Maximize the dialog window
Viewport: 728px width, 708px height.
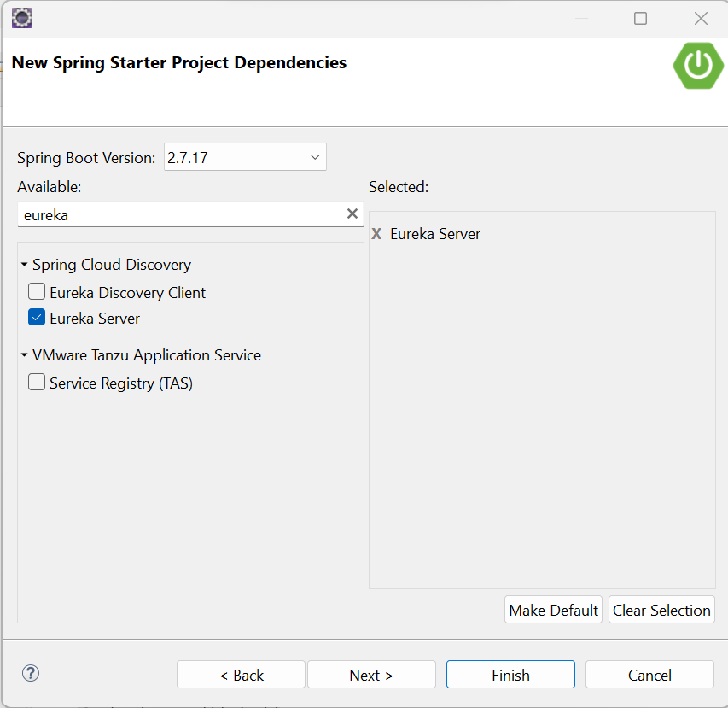tap(640, 19)
